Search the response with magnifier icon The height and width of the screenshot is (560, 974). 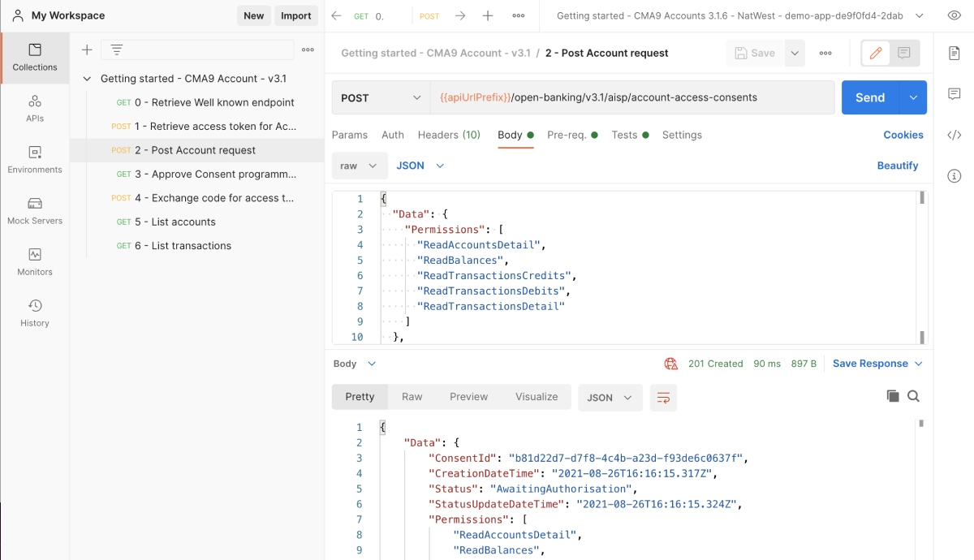tap(914, 396)
